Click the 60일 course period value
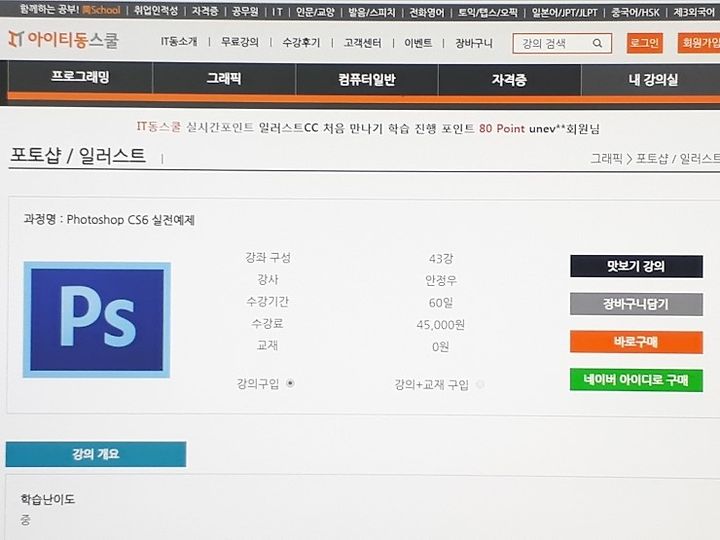The width and height of the screenshot is (720, 540). [441, 303]
